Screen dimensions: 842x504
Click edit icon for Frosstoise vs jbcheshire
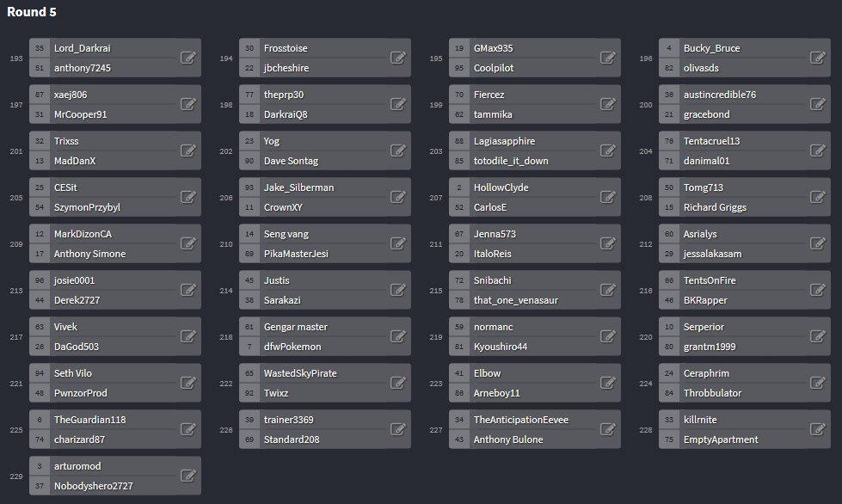(398, 58)
